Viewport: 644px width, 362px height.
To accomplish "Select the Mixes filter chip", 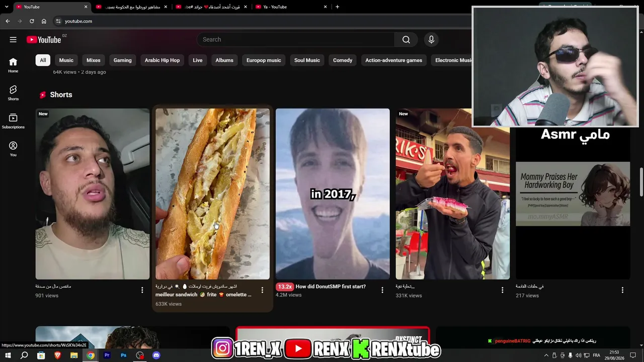I will [94, 60].
